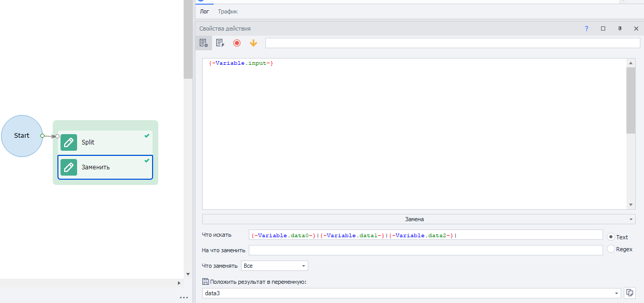The image size is (644, 303).
Task: Click the canvas vertical scrollbar down arrow
Action: [188, 274]
